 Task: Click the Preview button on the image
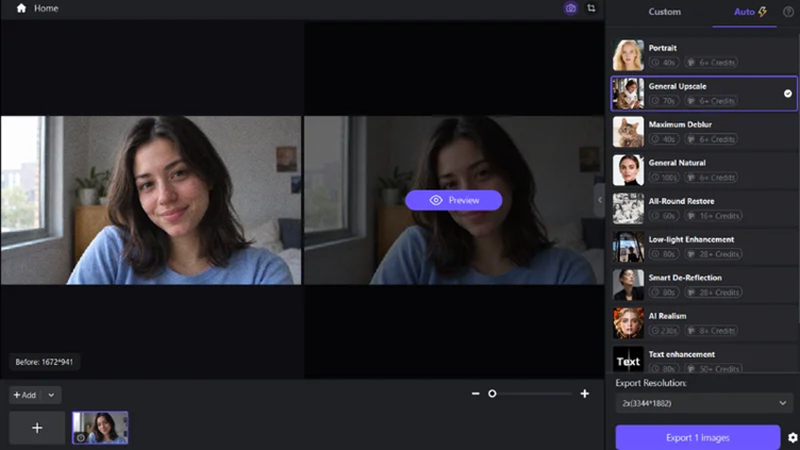pos(454,200)
